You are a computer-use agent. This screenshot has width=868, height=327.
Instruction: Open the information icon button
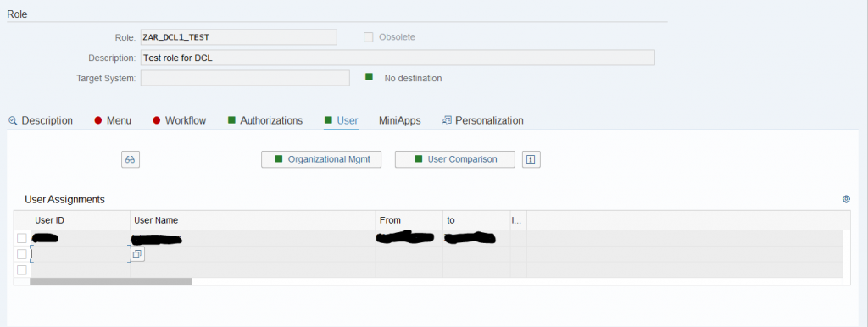pyautogui.click(x=531, y=159)
